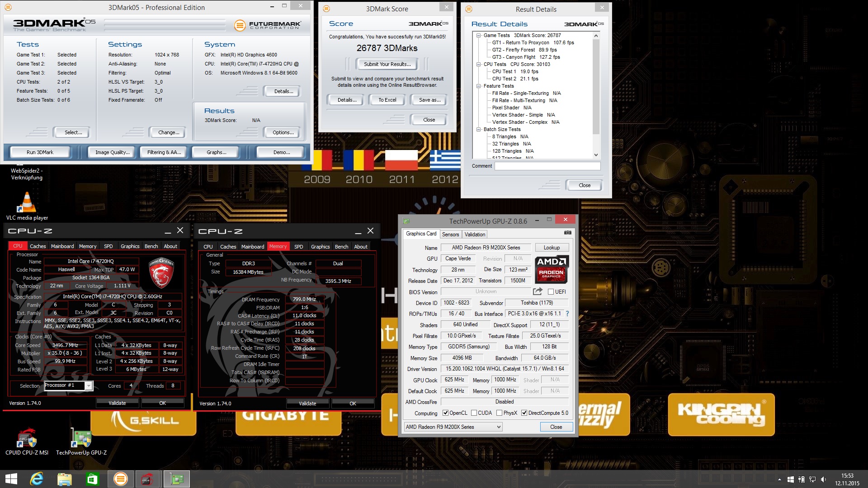The height and width of the screenshot is (488, 868).
Task: Switch to Sensors tab in GPU-Z
Action: (450, 234)
